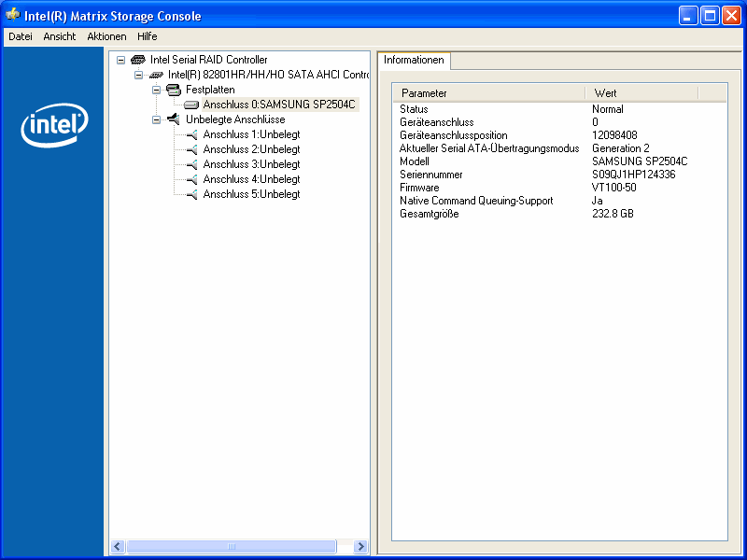Click the model value SAMSUNG SP2504C in table
The height and width of the screenshot is (560, 747).
point(640,161)
